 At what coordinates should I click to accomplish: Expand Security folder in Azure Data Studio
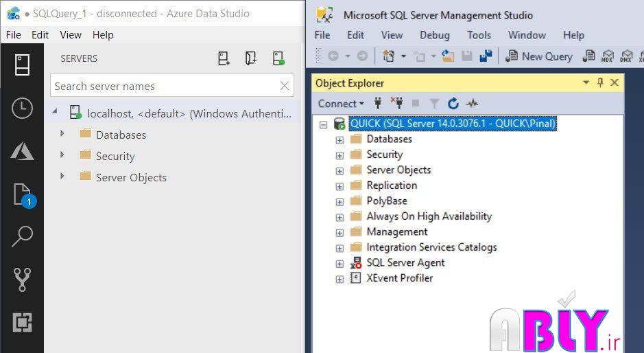(x=62, y=155)
